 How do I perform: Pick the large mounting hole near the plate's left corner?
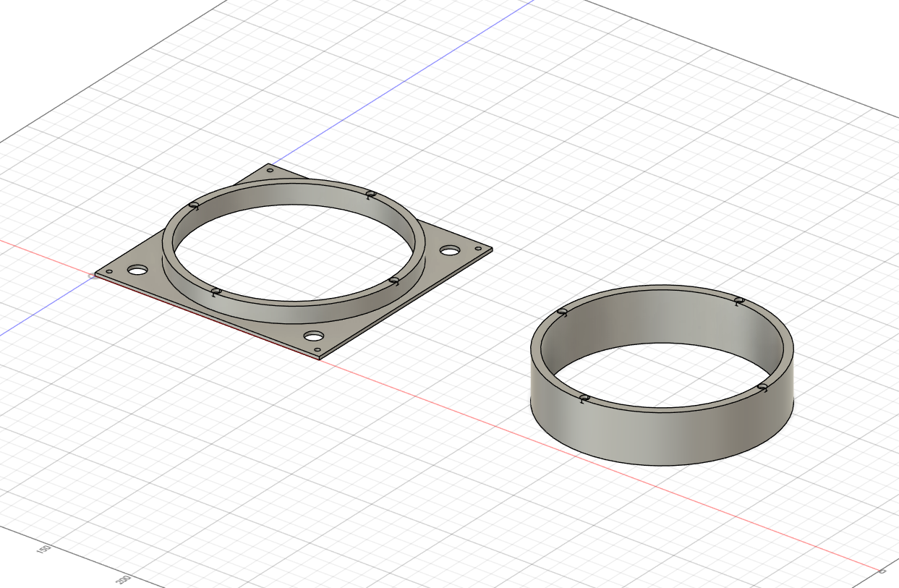(137, 270)
